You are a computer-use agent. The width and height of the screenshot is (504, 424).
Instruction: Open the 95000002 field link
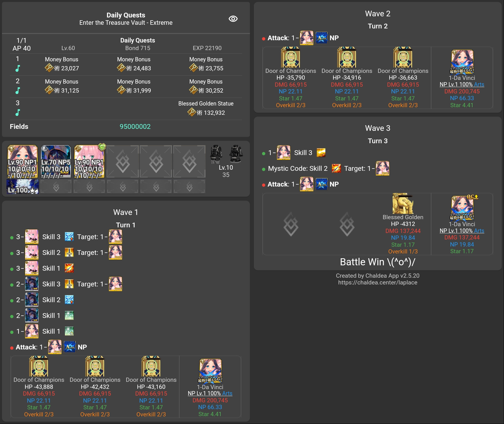coord(135,127)
